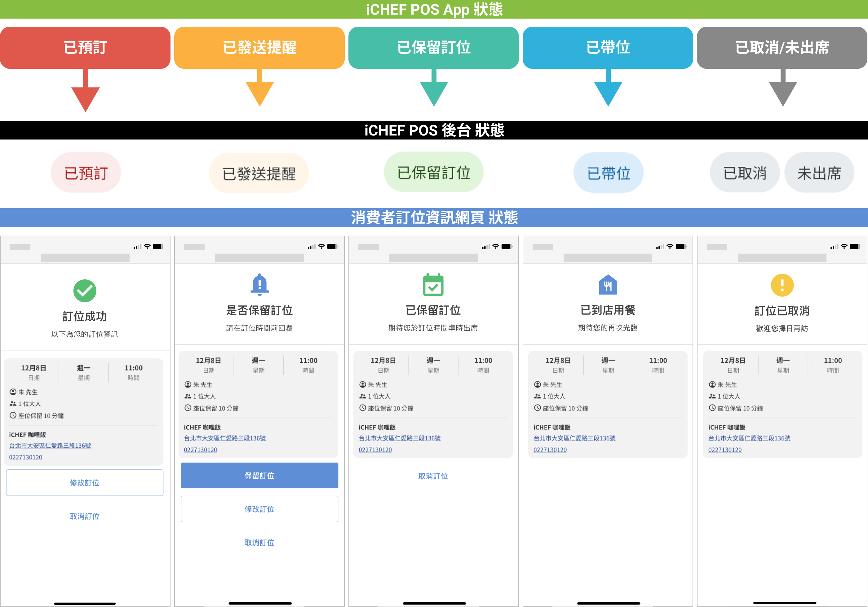Click the 未出席 backend status badge
This screenshot has height=607, width=868.
click(x=819, y=173)
